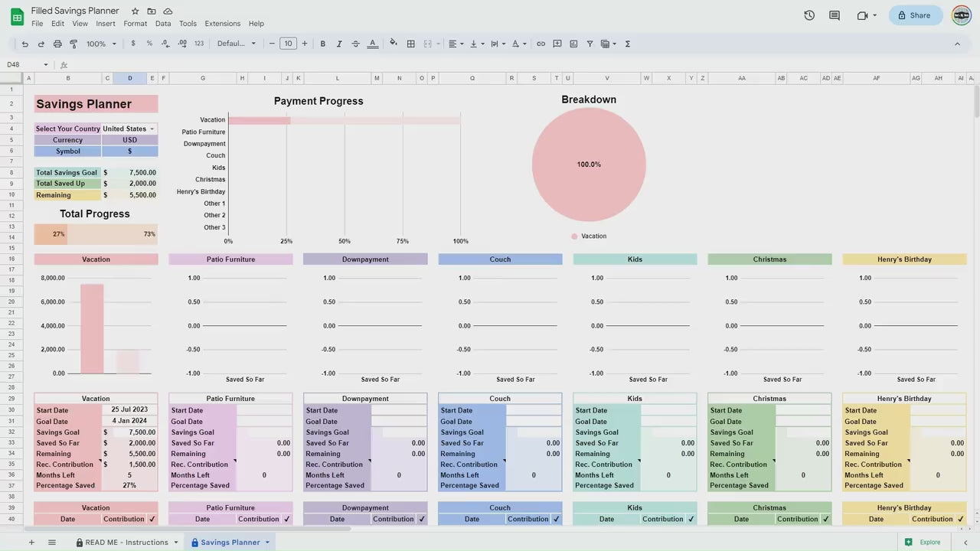This screenshot has height=551, width=980.
Task: Open the Data menu
Action: coord(162,23)
